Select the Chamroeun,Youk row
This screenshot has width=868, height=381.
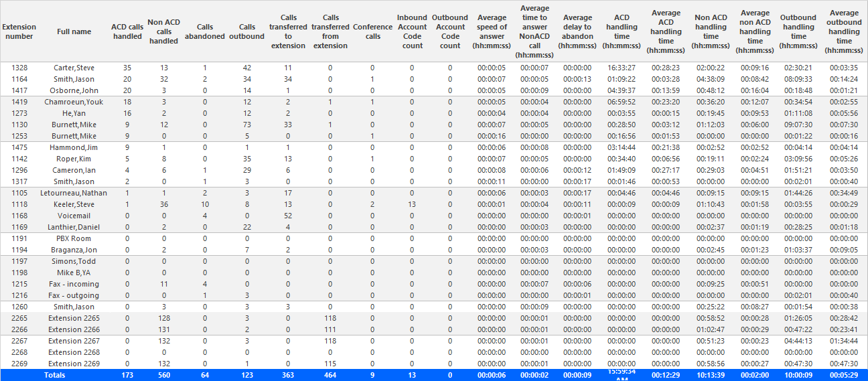tap(434, 102)
